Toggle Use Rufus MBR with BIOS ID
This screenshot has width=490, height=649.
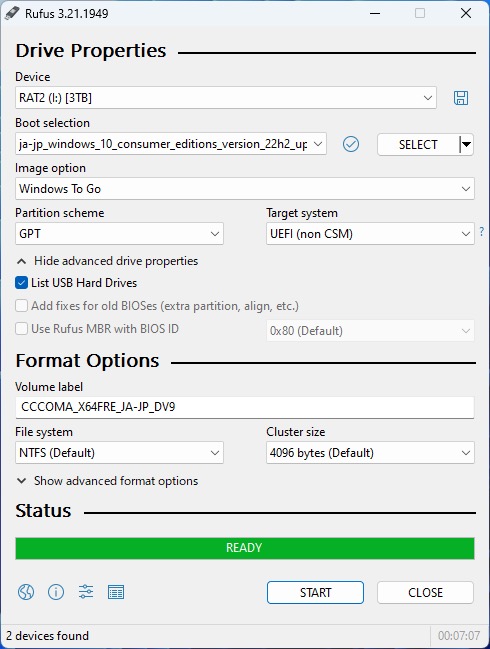(x=22, y=329)
